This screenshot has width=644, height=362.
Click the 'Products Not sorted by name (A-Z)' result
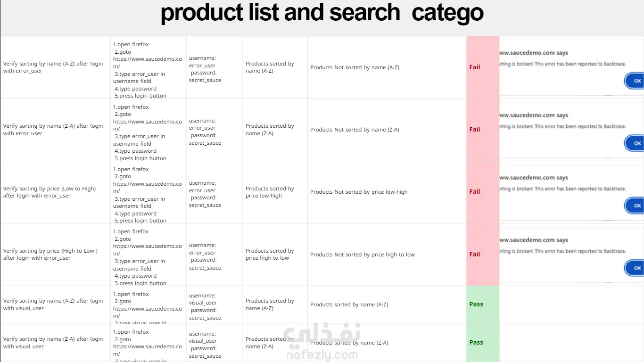[x=355, y=67]
